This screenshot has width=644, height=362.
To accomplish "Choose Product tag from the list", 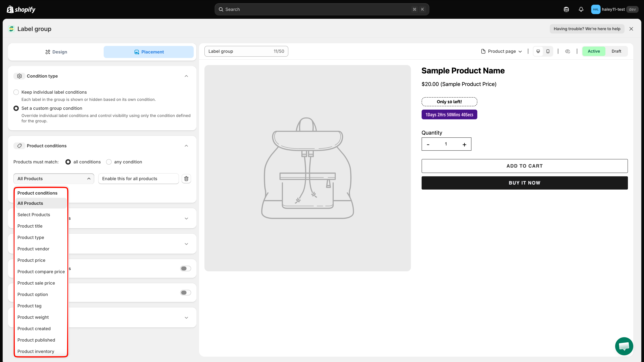I will 41,306.
